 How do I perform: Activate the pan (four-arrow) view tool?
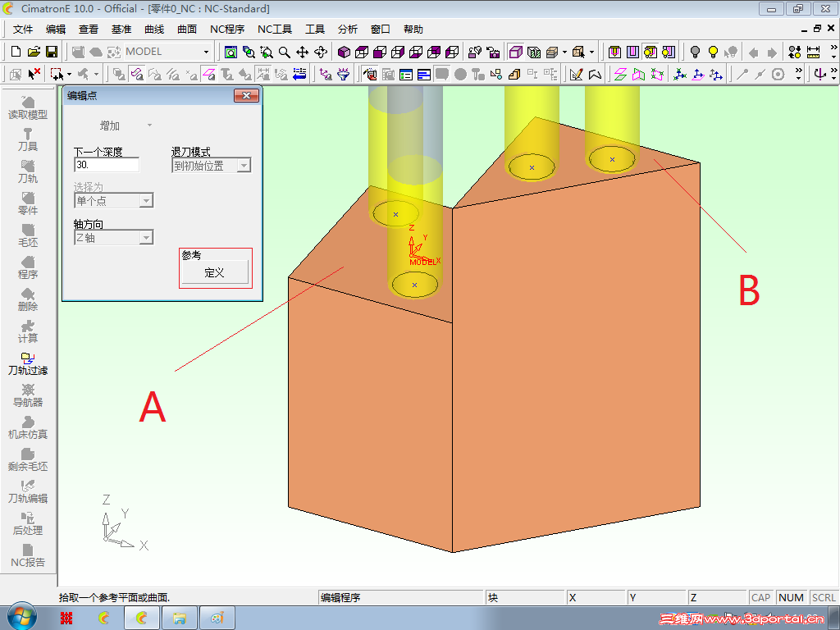click(x=302, y=52)
